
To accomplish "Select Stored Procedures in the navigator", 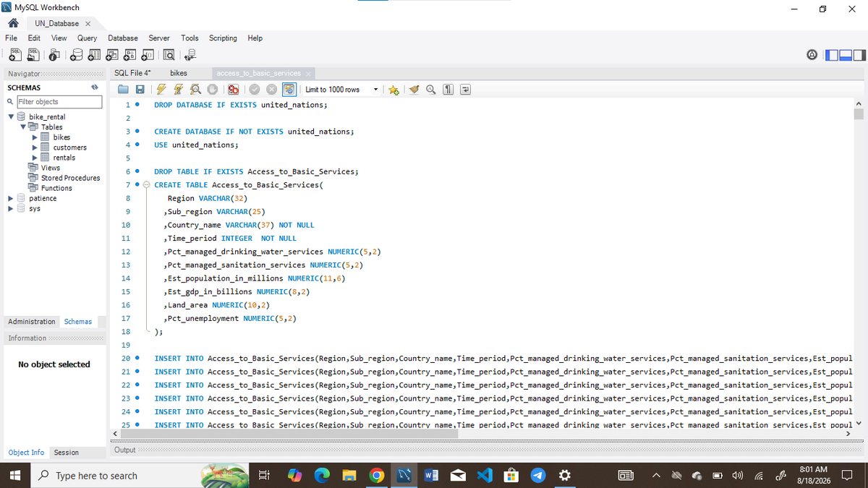I will 71,178.
